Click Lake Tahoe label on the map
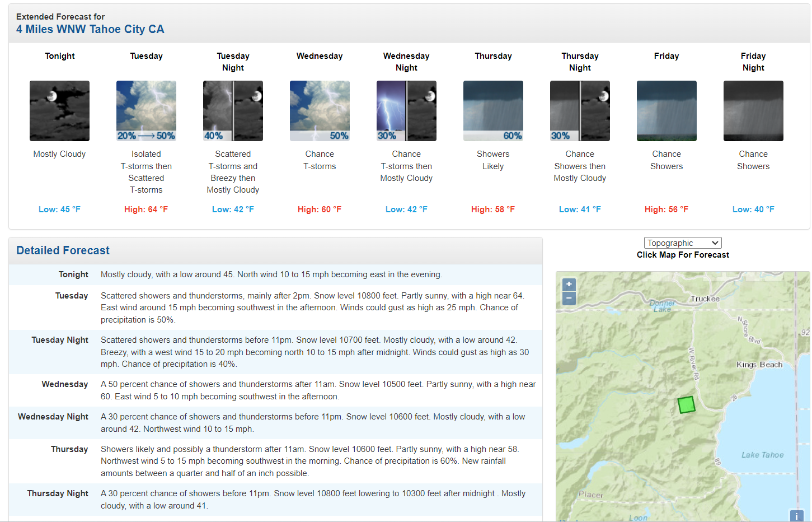Screen dimensions: 812x522 coord(762,455)
